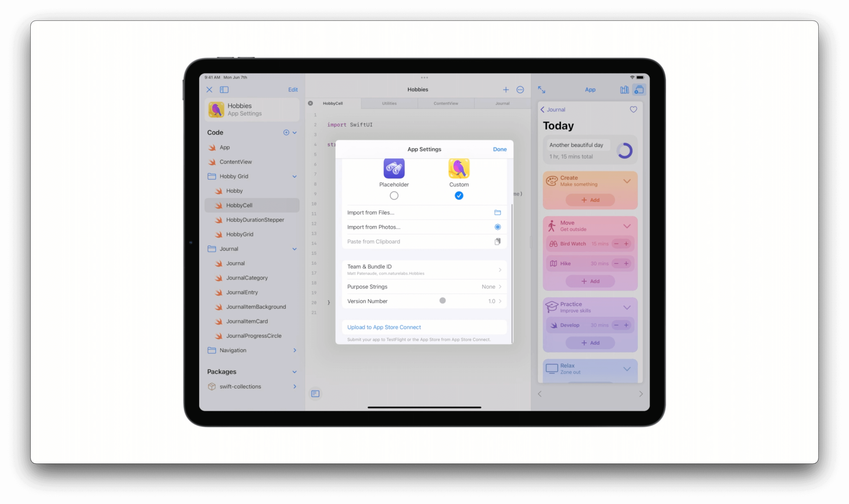Click Upload to App Store Connect link
Viewport: 849px width, 504px height.
(384, 327)
